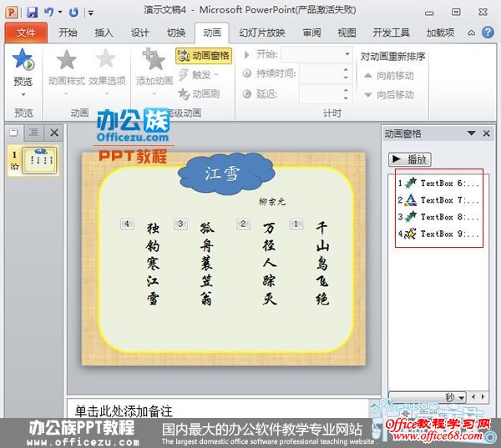Switch to the 幻灯片放映 (Slide Show) tab
The image size is (501, 448).
261,33
